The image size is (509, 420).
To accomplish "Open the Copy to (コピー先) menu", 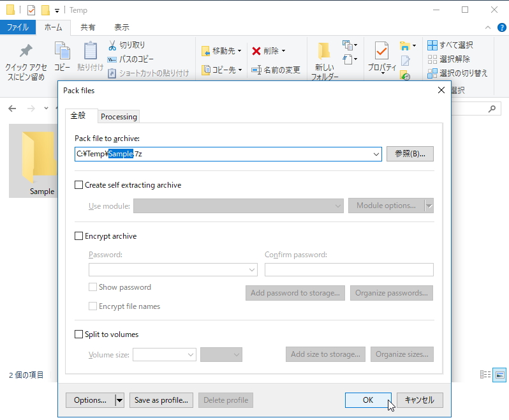I will (222, 70).
